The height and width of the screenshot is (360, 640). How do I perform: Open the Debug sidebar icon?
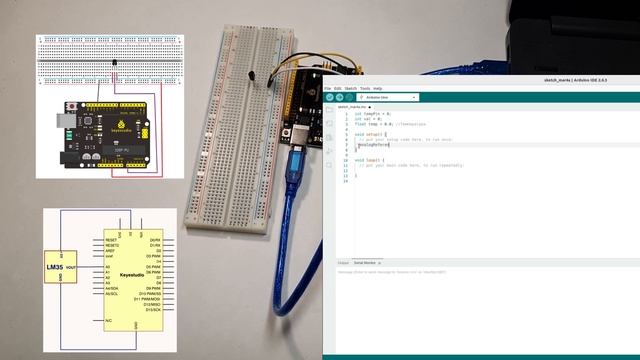coord(329,151)
